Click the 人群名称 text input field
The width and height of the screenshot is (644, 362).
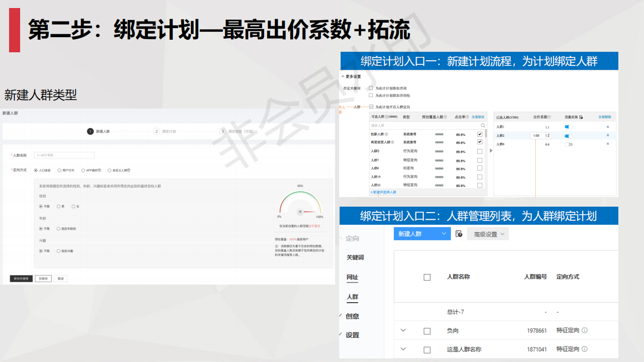(x=64, y=155)
